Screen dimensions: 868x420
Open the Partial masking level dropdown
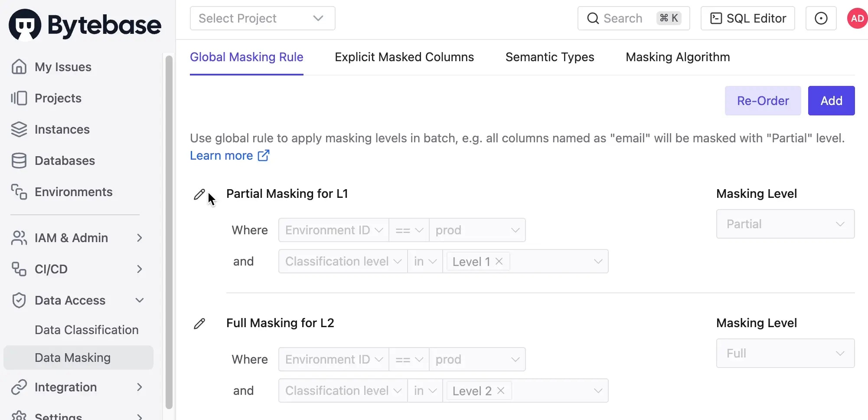click(x=785, y=224)
